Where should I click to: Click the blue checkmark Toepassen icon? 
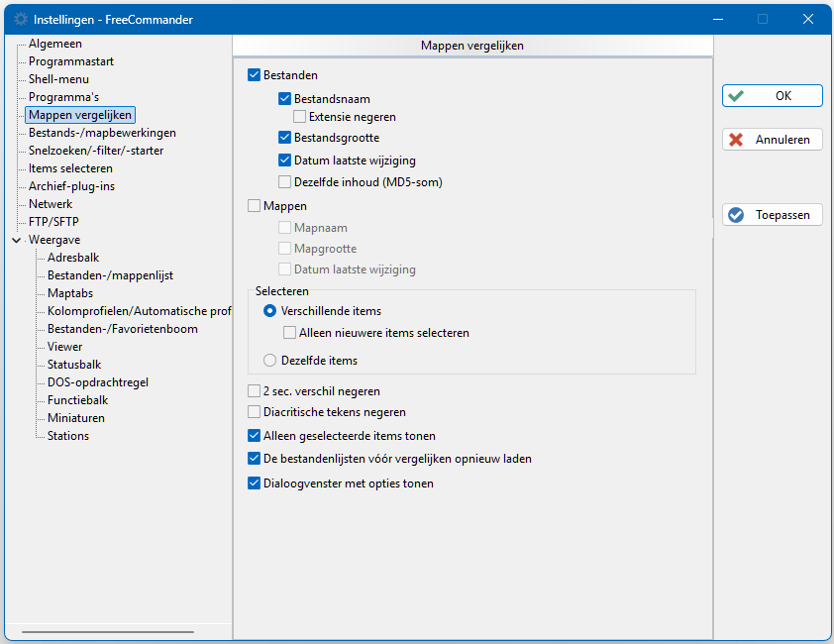point(736,215)
